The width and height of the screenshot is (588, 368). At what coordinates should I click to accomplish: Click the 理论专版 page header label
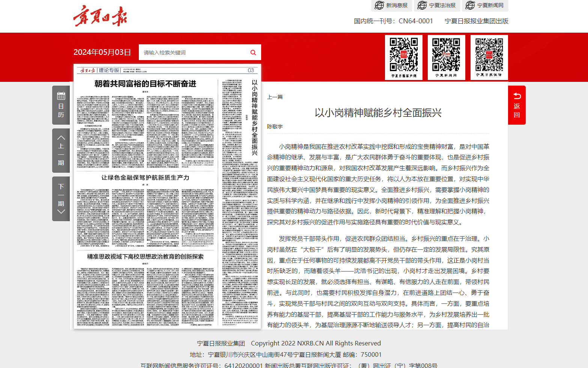pos(109,70)
